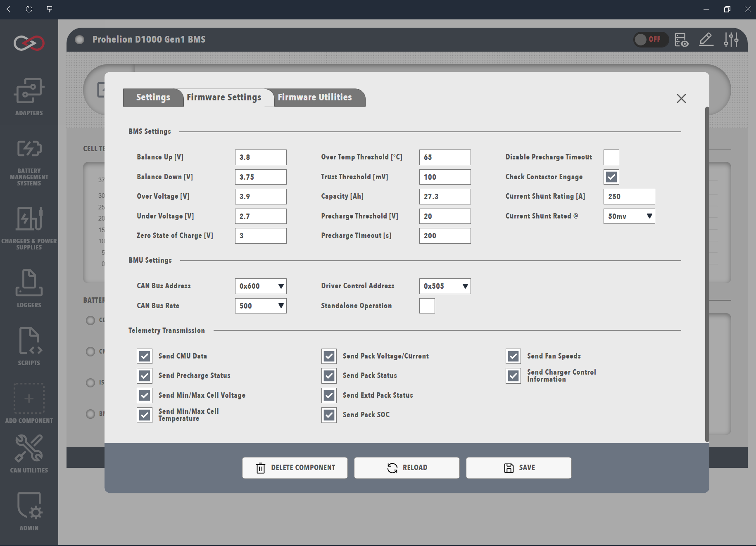Open the CAN Bus Address dropdown
Screen dimensions: 756x546
pyautogui.click(x=261, y=286)
